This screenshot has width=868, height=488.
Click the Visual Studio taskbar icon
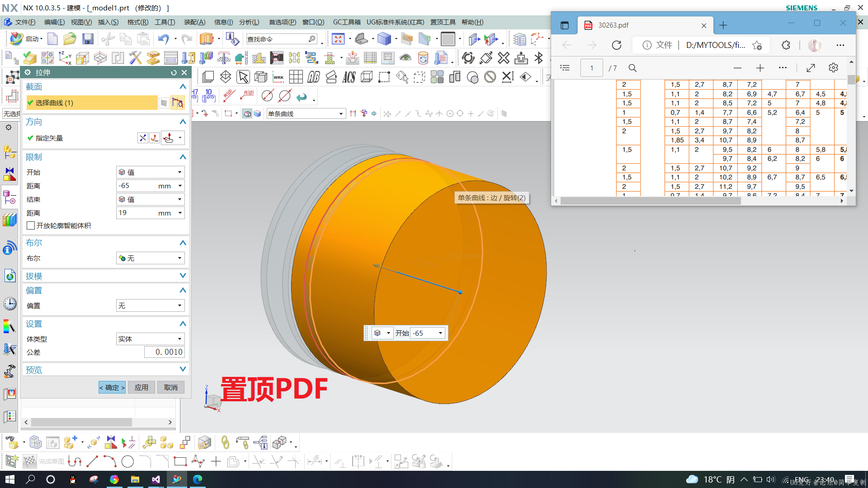pos(156,479)
